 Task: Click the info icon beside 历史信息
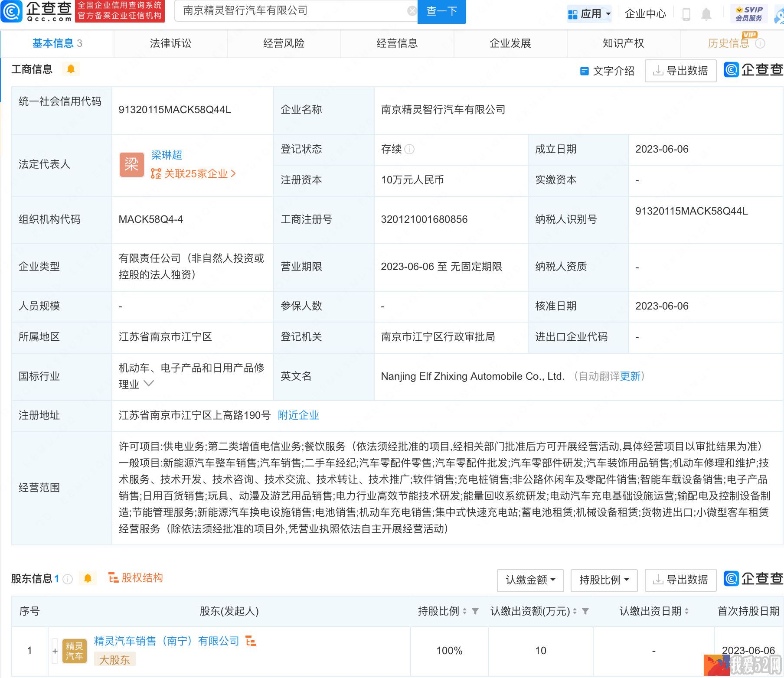coord(760,43)
